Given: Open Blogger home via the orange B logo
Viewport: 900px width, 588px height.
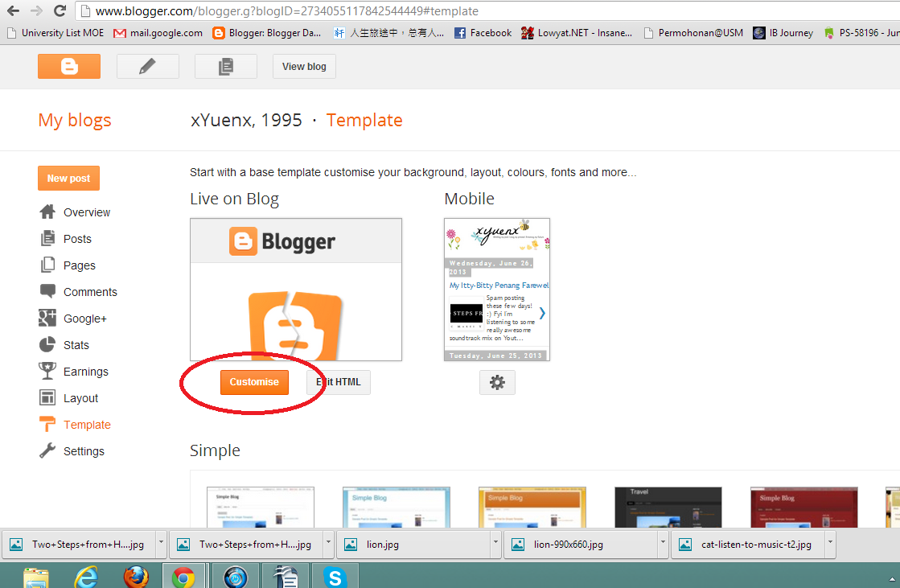Looking at the screenshot, I should [x=69, y=66].
